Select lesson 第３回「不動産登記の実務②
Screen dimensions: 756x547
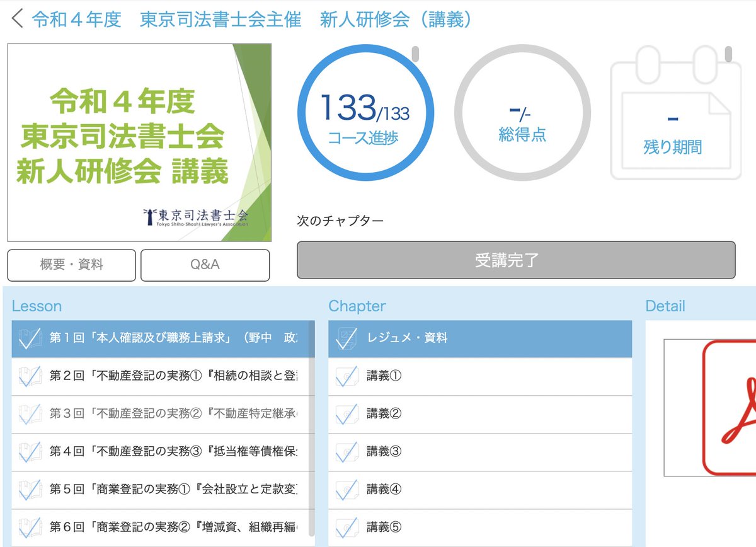tap(161, 414)
